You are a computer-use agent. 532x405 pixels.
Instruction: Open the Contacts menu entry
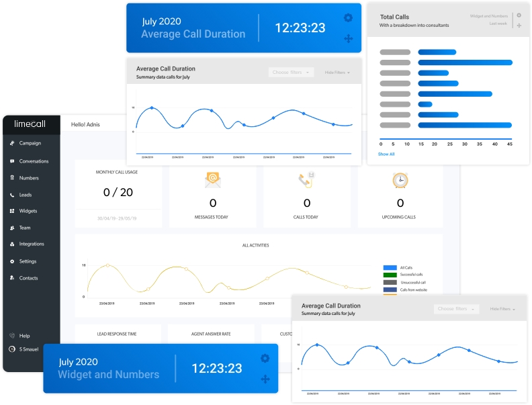[28, 278]
